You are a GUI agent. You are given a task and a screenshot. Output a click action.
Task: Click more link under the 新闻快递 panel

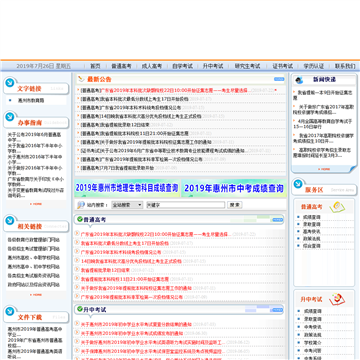point(324,169)
